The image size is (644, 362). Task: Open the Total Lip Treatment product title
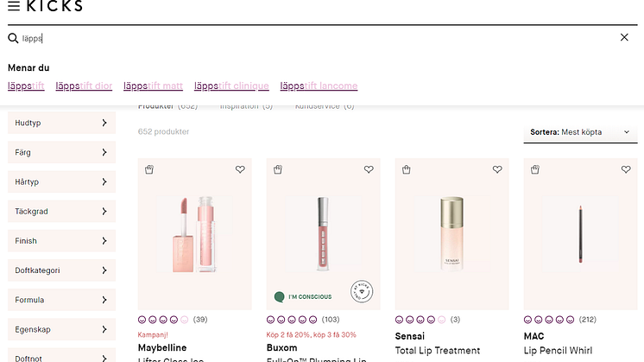[x=438, y=351]
